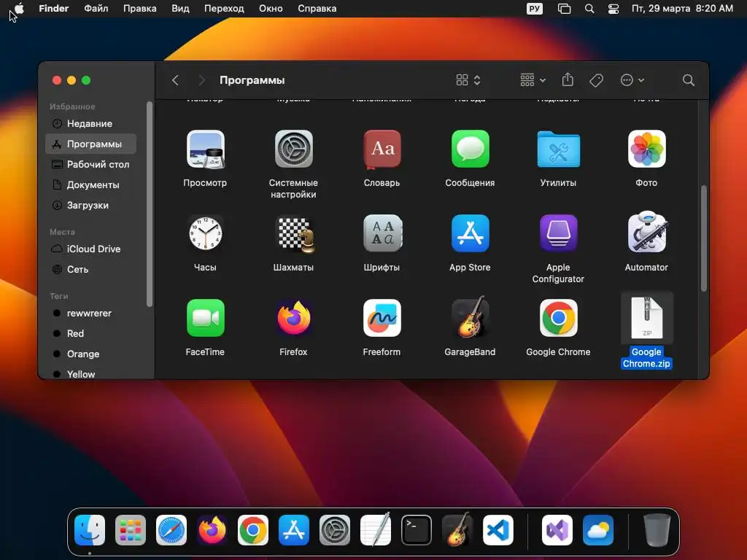
Task: Click the date and time in menu bar
Action: [682, 9]
